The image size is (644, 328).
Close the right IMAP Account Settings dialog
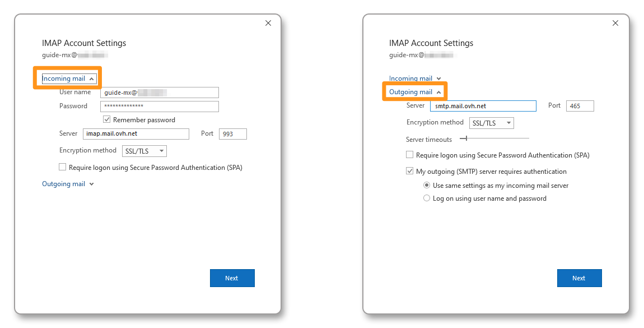(x=615, y=23)
